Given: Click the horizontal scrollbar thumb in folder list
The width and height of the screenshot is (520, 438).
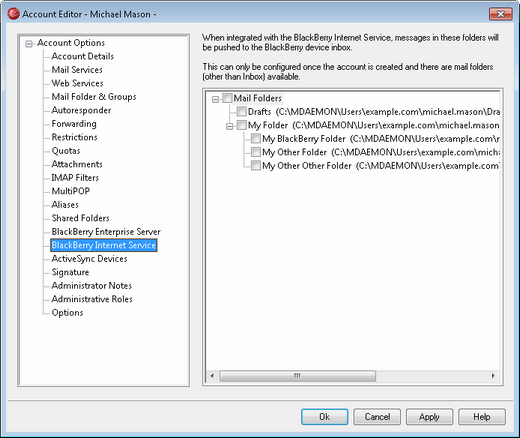Looking at the screenshot, I should [297, 376].
